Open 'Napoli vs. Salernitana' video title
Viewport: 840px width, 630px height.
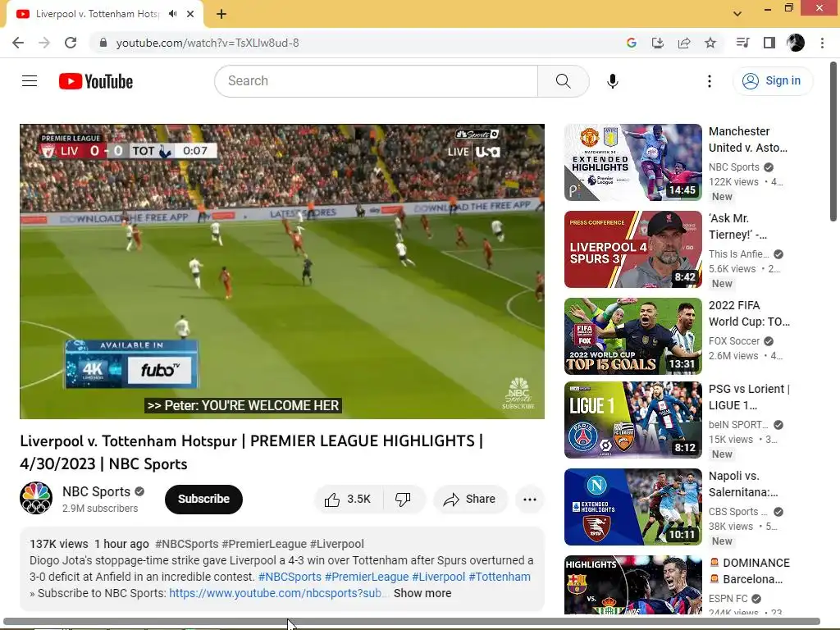coord(743,484)
